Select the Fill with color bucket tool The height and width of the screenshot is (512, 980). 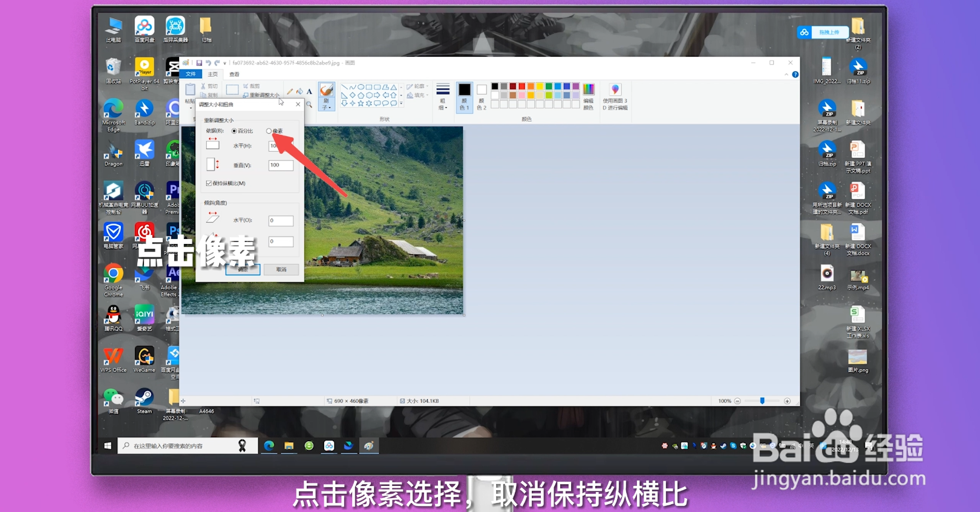click(x=299, y=91)
